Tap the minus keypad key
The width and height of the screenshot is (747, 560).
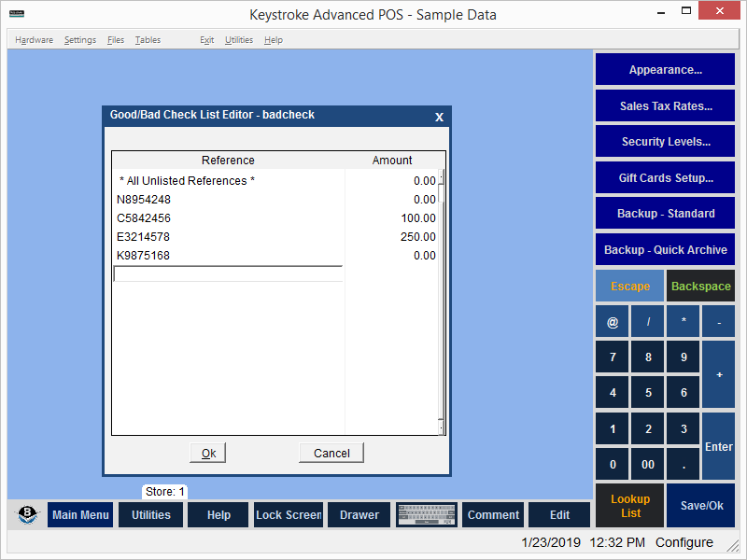coord(719,321)
